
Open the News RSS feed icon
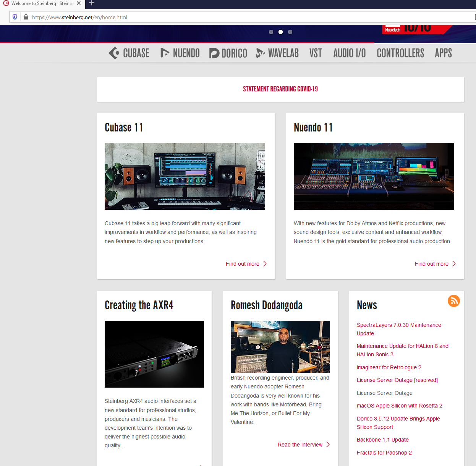tap(454, 301)
